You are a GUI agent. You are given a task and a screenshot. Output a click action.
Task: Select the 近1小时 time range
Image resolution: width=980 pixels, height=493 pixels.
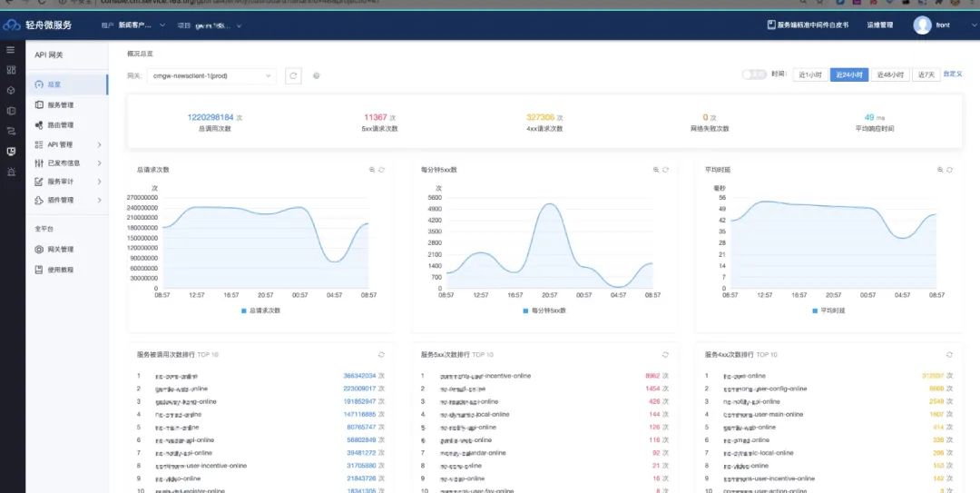(810, 74)
